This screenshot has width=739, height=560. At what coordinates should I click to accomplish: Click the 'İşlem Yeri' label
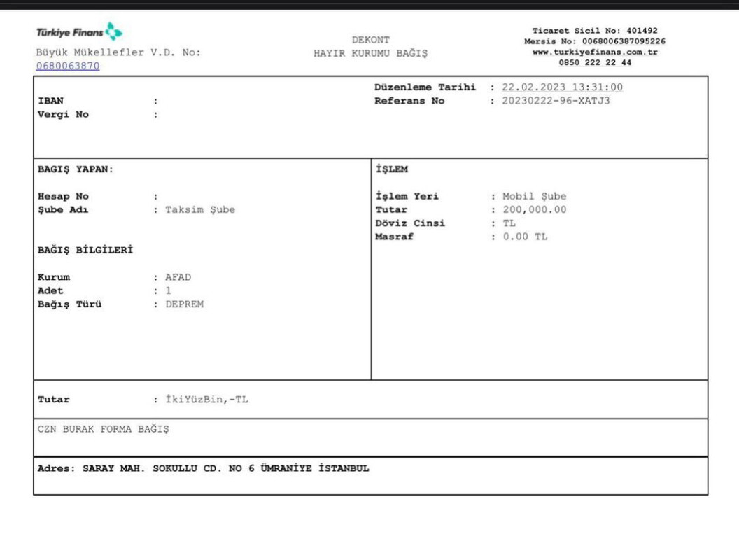click(407, 196)
